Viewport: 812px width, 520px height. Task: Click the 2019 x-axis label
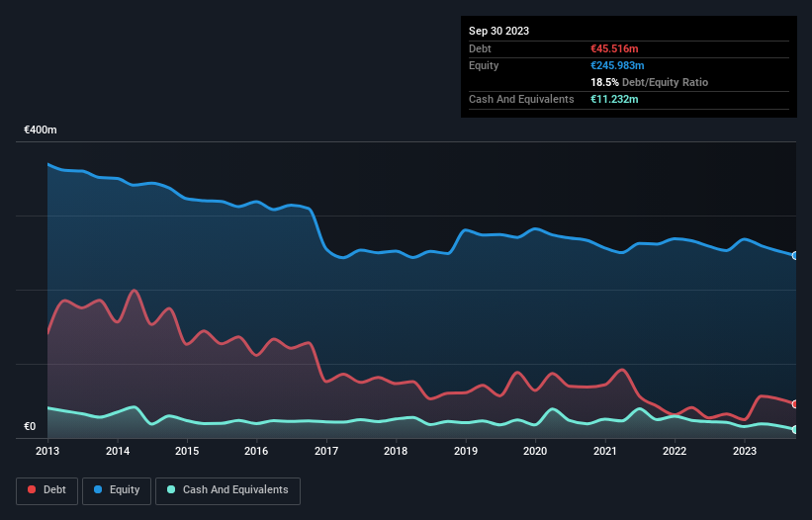coord(466,451)
